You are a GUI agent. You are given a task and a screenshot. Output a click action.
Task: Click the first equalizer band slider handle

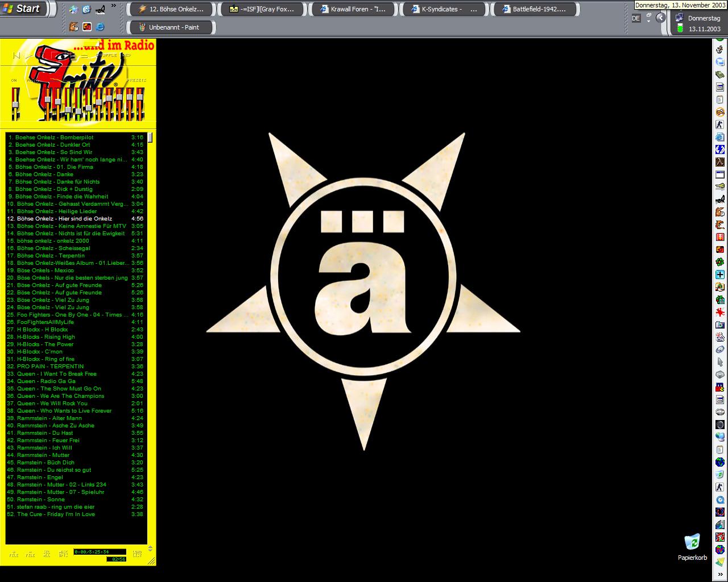point(48,99)
